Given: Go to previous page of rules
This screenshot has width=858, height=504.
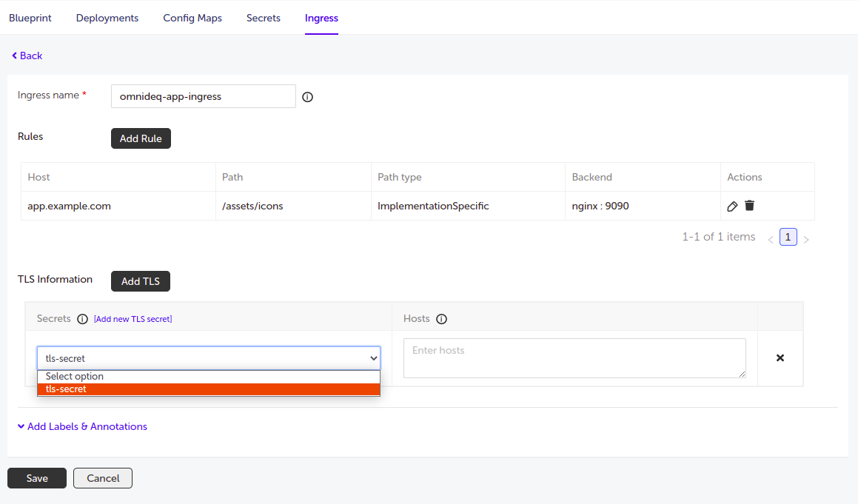Looking at the screenshot, I should point(771,239).
